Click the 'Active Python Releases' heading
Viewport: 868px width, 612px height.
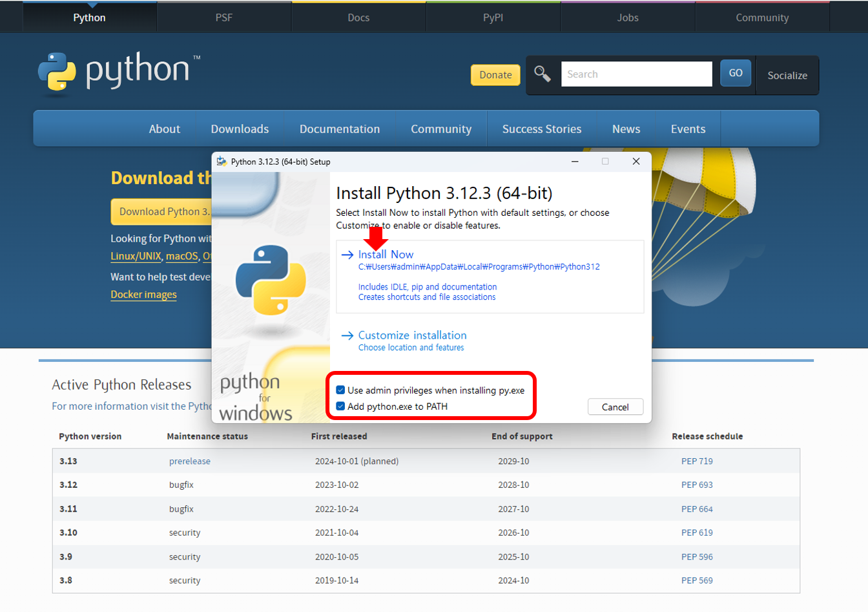click(121, 385)
